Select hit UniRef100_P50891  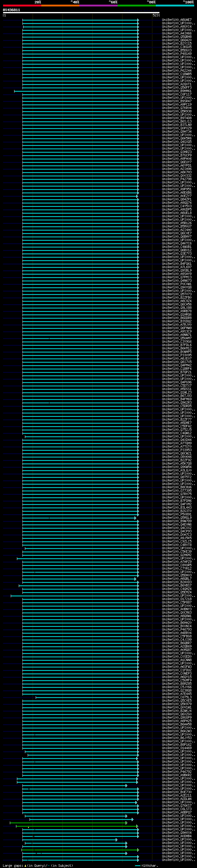point(177,514)
